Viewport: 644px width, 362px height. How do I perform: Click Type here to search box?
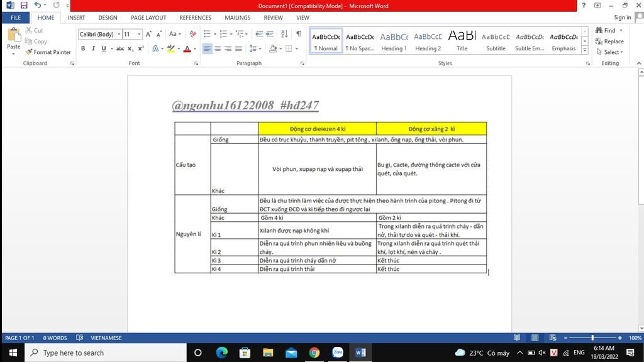tap(106, 353)
